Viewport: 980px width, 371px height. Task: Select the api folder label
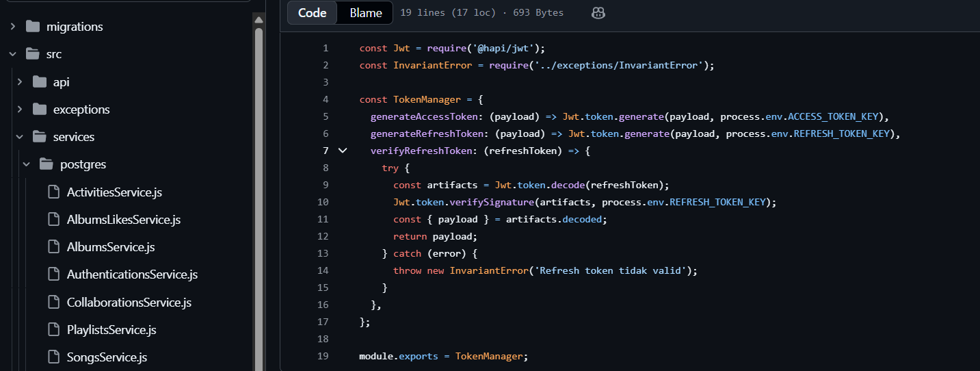(62, 82)
